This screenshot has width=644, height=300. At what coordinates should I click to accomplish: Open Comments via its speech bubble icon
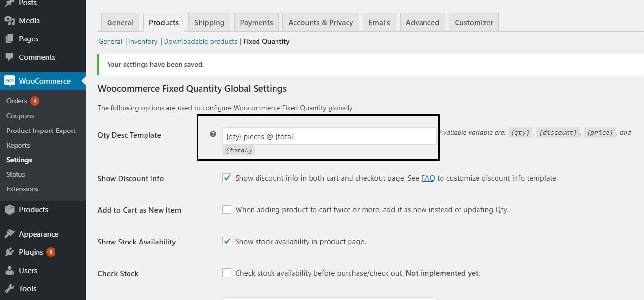click(x=11, y=57)
